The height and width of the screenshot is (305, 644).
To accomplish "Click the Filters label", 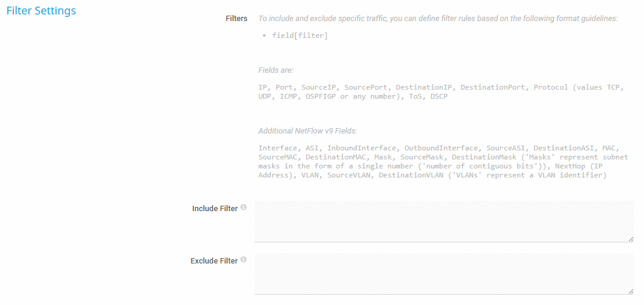I will coord(237,19).
